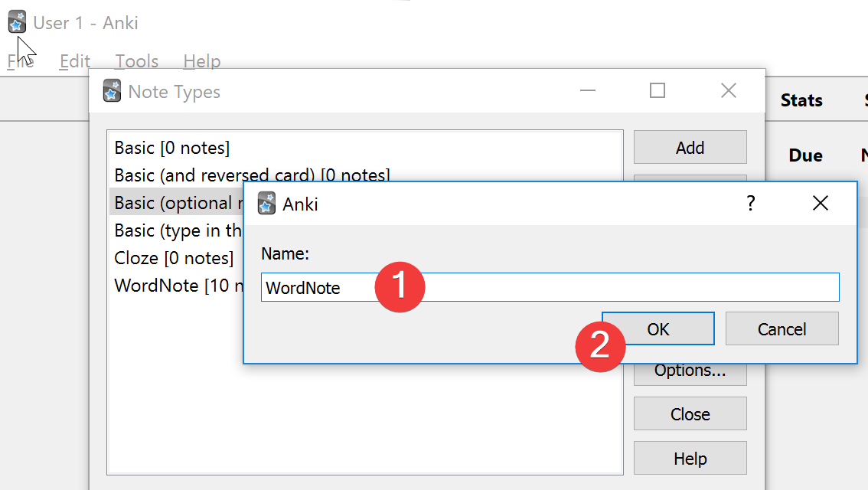Screen dimensions: 868x490
Task: Cancel the rename dialog
Action: 782,329
